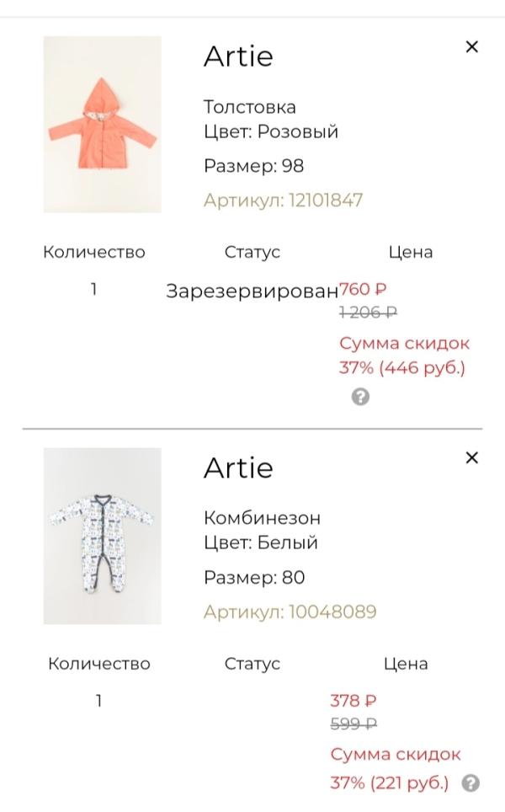Open help icon beside 221 руб. discount
This screenshot has height=812, width=505.
click(471, 783)
